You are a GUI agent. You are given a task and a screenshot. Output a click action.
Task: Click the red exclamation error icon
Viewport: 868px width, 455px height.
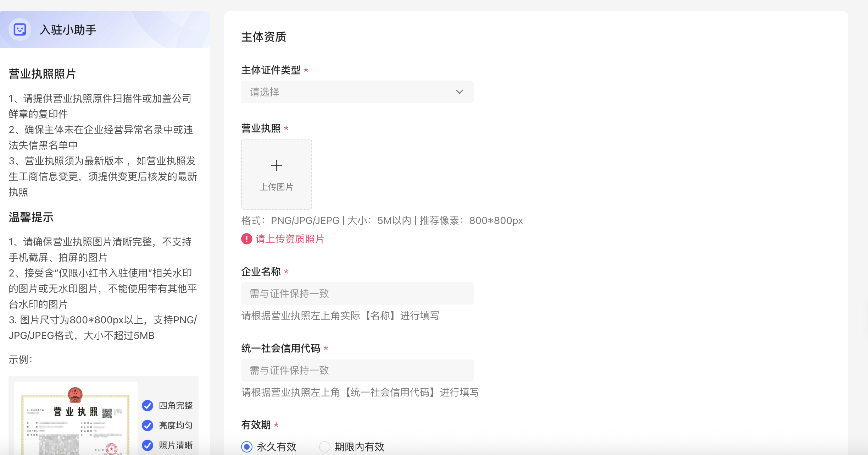(x=246, y=239)
